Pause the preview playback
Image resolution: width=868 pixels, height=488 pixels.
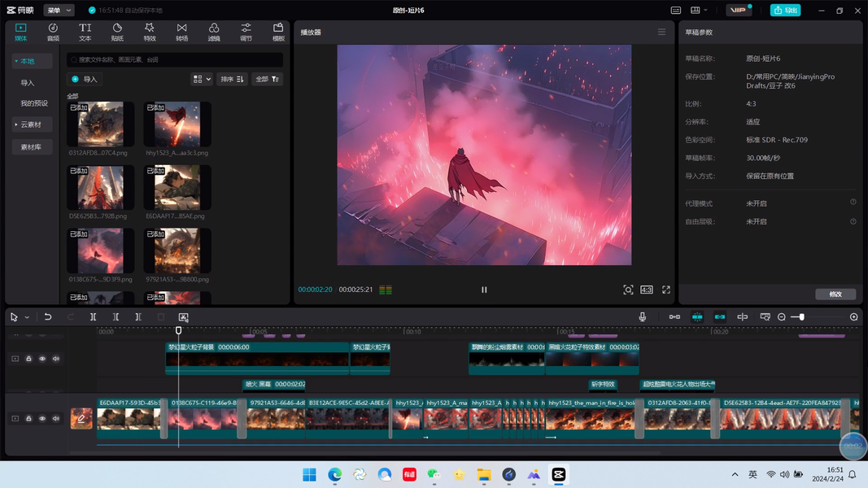484,290
